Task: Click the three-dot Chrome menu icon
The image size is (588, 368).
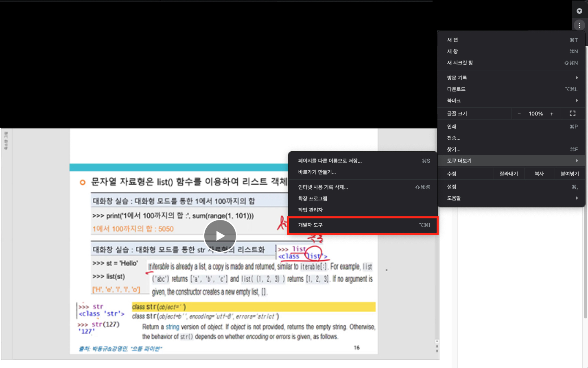Action: 579,25
